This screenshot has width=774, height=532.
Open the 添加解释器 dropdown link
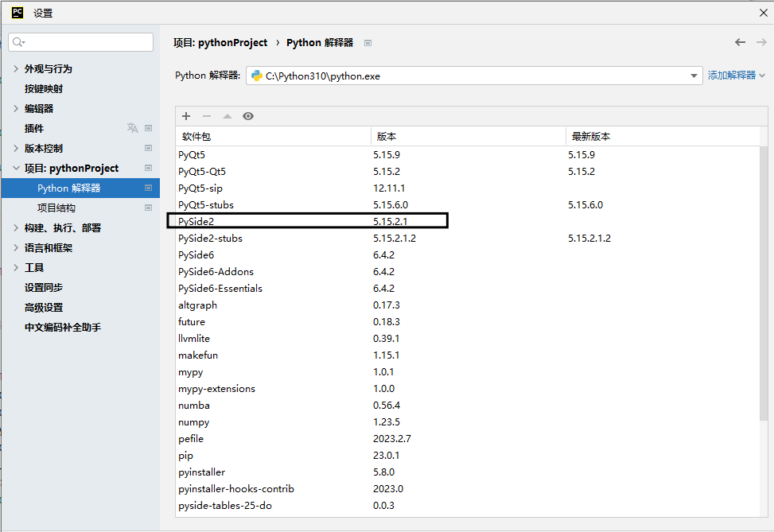(x=736, y=75)
